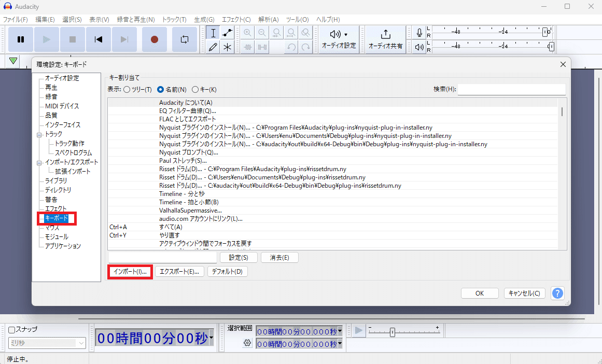Open the ミリ秒 snap dropdown

[x=47, y=343]
